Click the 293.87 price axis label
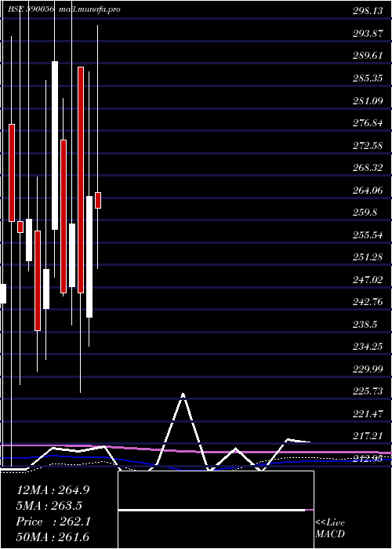This screenshot has width=392, height=549. point(368,34)
